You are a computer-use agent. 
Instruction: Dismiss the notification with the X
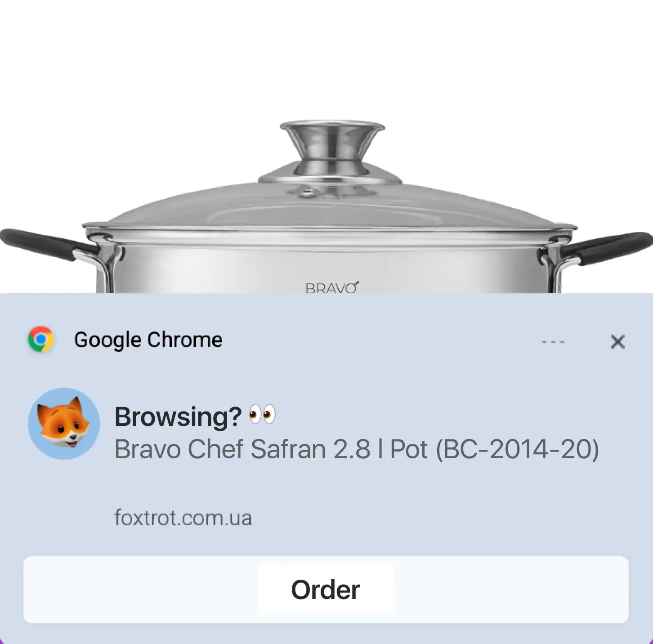pos(618,342)
